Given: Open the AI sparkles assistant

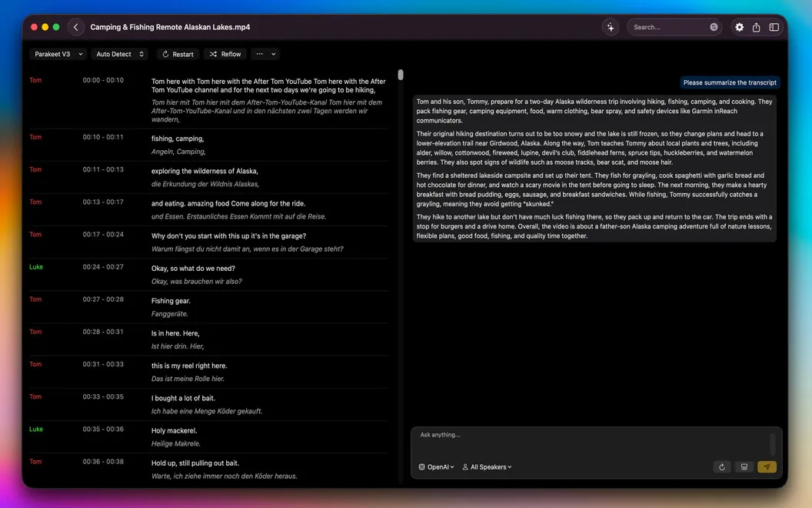Looking at the screenshot, I should point(611,27).
